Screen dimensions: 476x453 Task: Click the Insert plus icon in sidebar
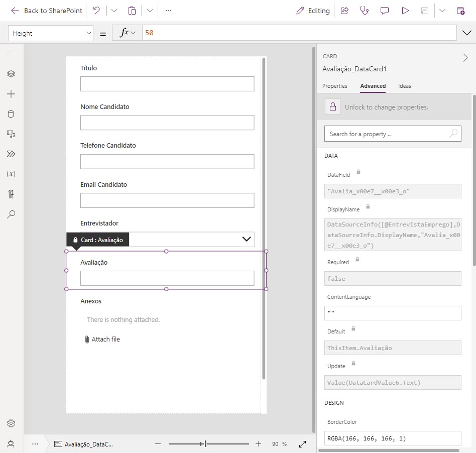coord(11,94)
